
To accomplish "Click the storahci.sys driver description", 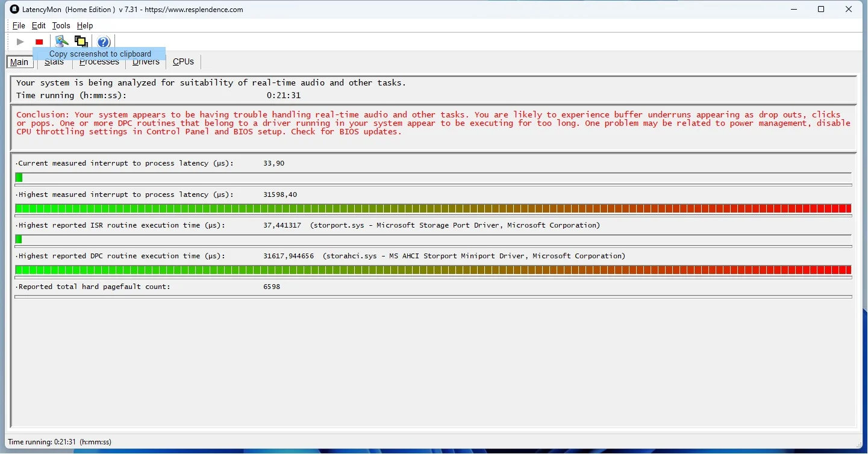I will tap(474, 256).
